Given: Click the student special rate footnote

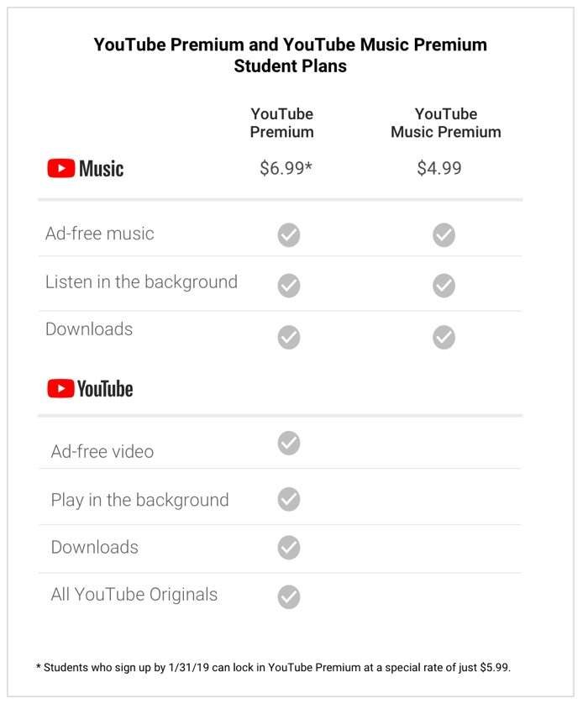Looking at the screenshot, I should pyautogui.click(x=273, y=668).
